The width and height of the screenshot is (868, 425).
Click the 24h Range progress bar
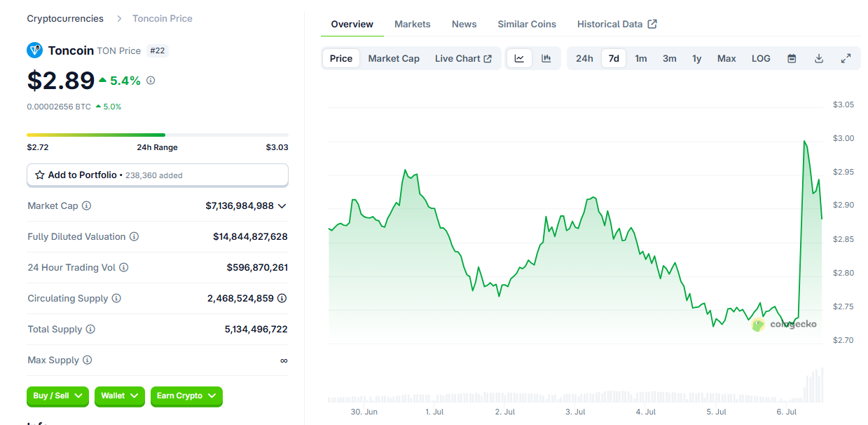[x=158, y=135]
